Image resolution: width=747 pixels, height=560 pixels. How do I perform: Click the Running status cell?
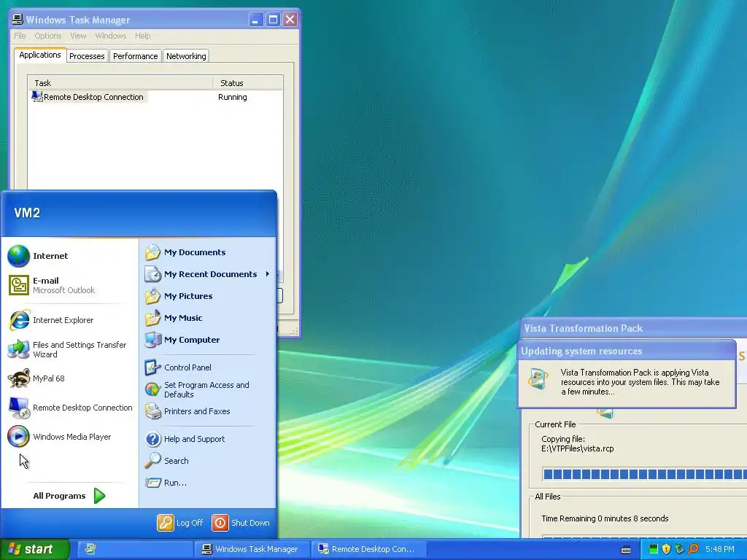tap(233, 97)
